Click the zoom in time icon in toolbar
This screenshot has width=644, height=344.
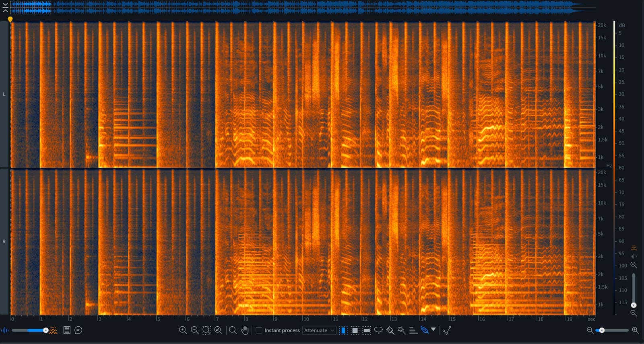click(x=183, y=330)
